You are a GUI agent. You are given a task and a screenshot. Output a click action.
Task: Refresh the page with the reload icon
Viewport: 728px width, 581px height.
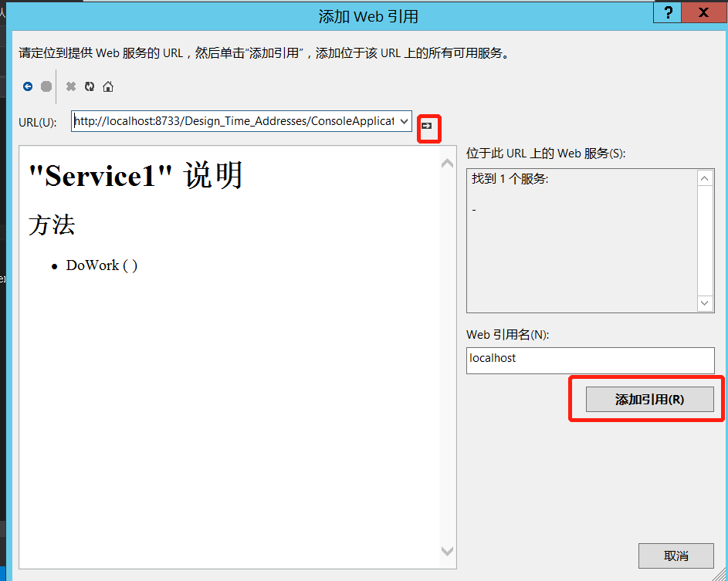pyautogui.click(x=90, y=86)
